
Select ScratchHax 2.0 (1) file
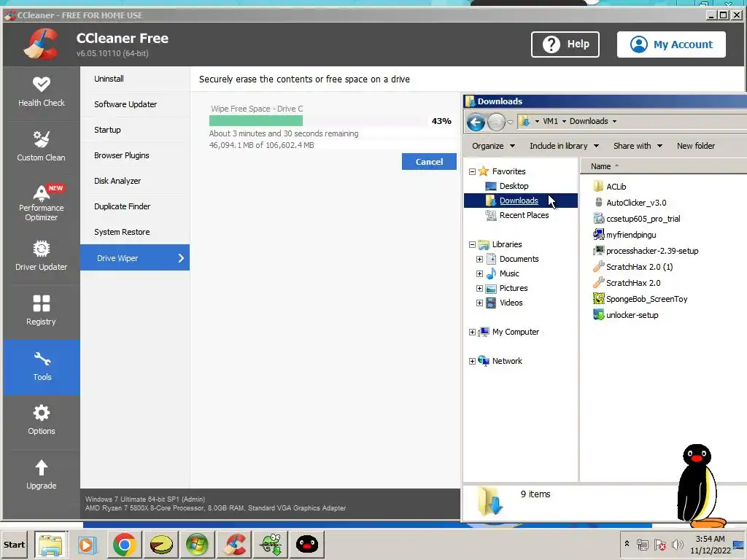pos(633,267)
